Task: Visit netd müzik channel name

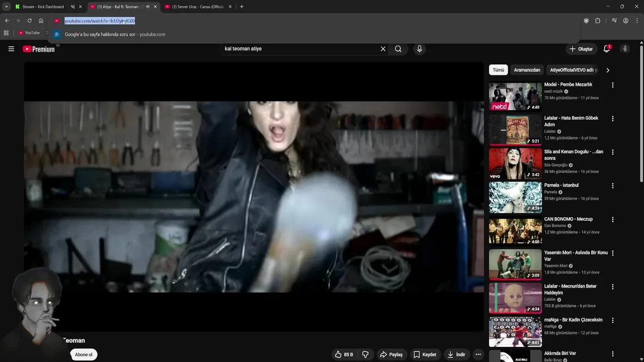Action: 553,92
